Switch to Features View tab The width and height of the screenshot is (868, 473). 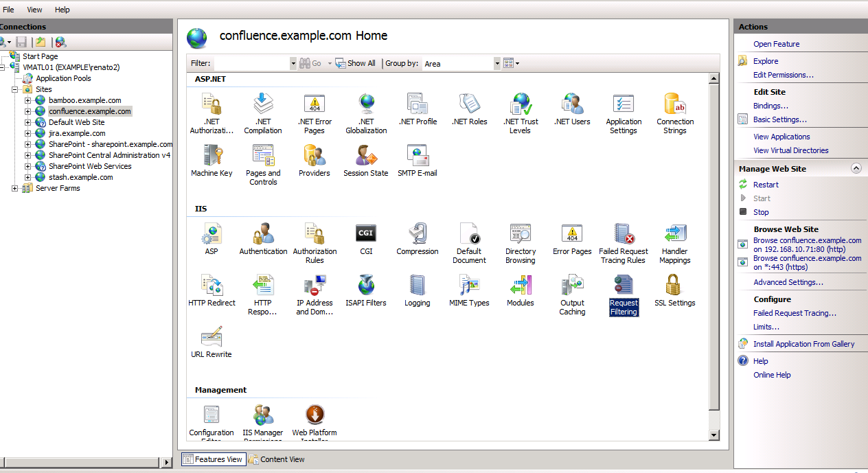(x=213, y=459)
